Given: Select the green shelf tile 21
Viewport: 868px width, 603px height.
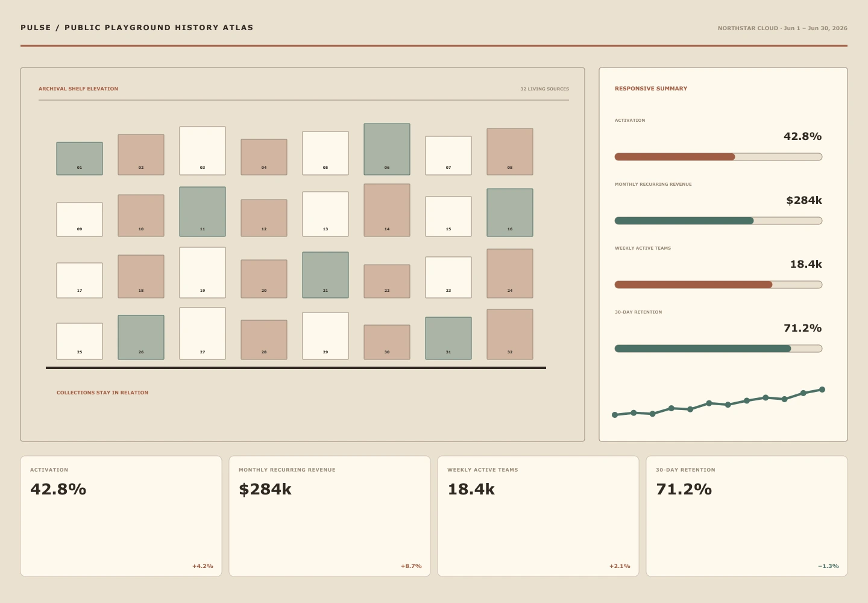Looking at the screenshot, I should [x=325, y=275].
